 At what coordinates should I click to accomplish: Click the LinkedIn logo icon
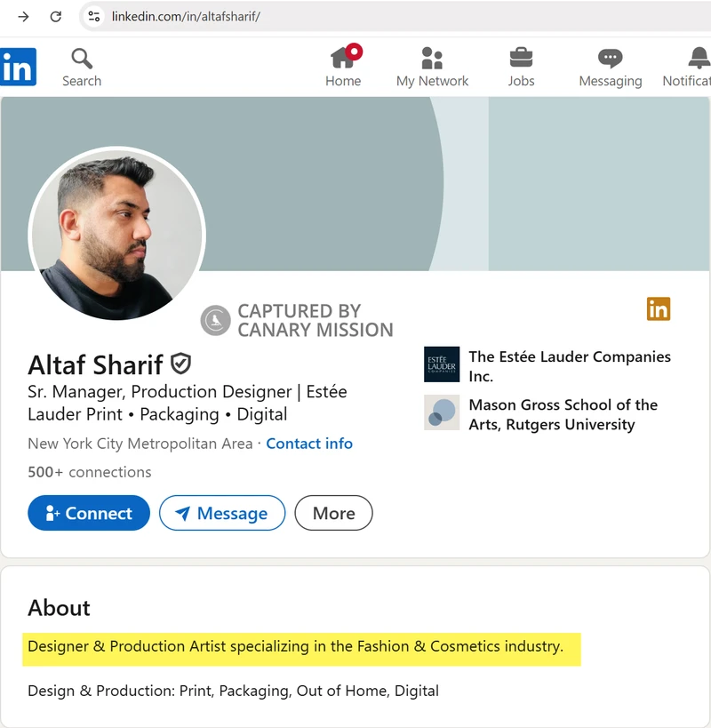click(x=18, y=67)
